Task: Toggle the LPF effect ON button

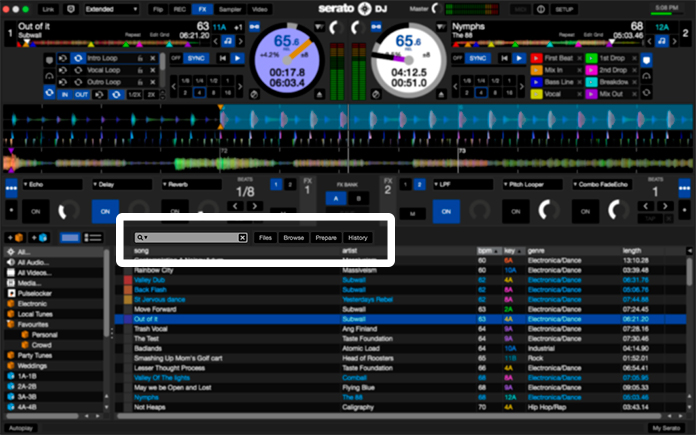Action: 446,211
